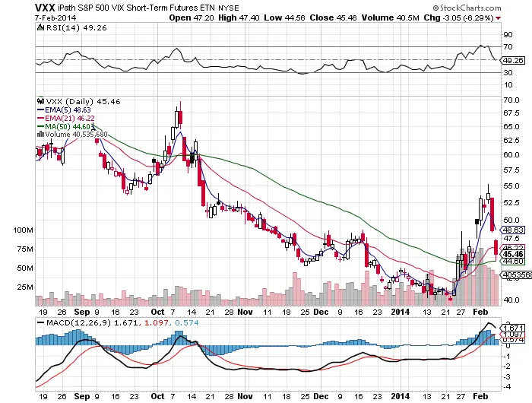
Task: Click the 70 level on the RSI axis
Action: pyautogui.click(x=508, y=47)
